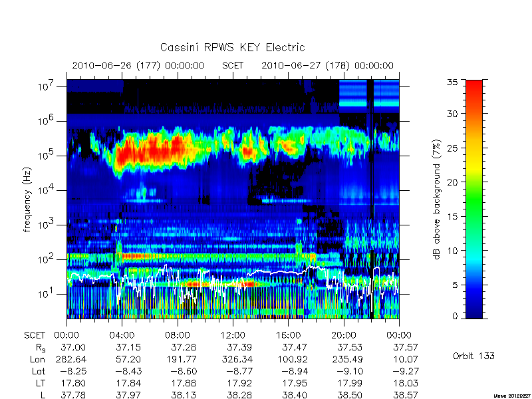Select the end date '2010-06-27 (178) 00:00:00'
The image size is (532, 399).
327,65
